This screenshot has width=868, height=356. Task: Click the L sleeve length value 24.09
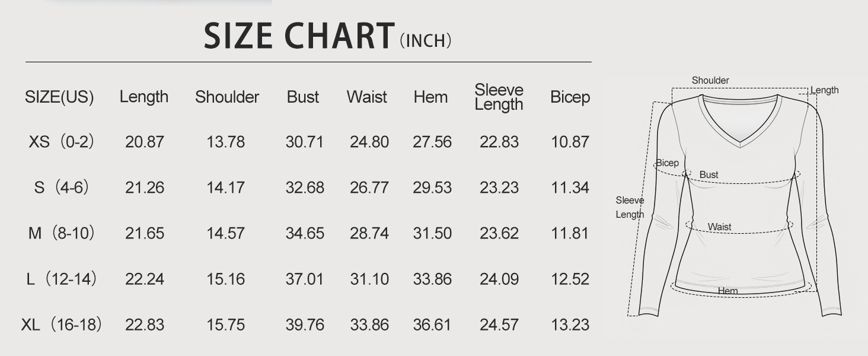(499, 279)
